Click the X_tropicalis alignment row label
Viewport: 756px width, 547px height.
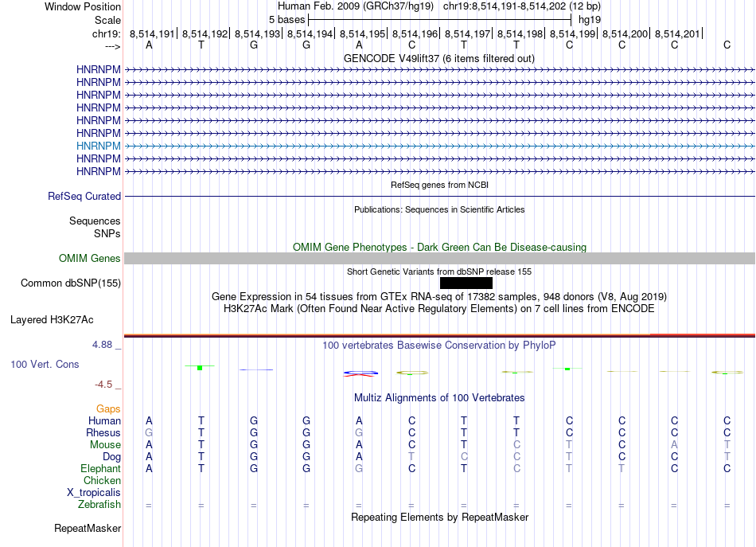tap(94, 493)
